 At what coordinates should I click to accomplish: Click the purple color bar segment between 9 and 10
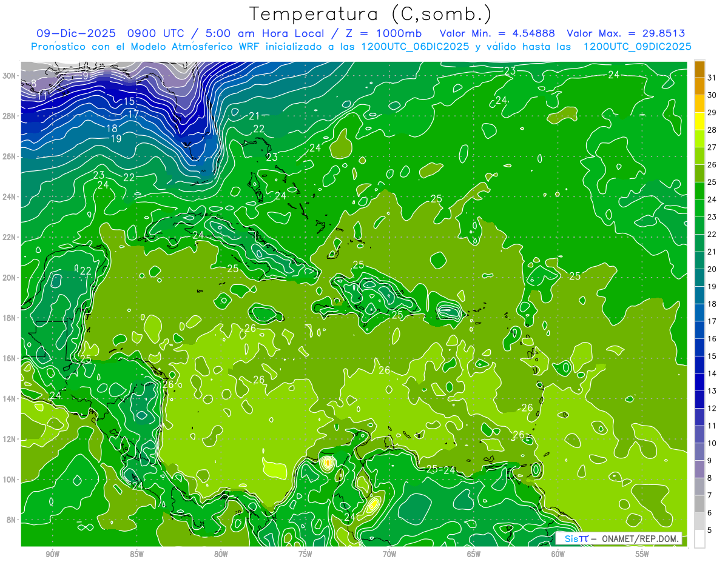coord(699,452)
